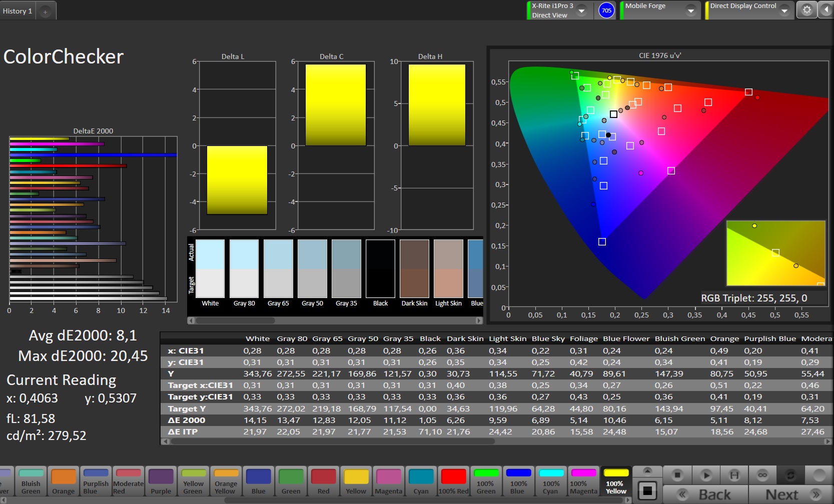Open settings with the gear icon

tap(806, 10)
